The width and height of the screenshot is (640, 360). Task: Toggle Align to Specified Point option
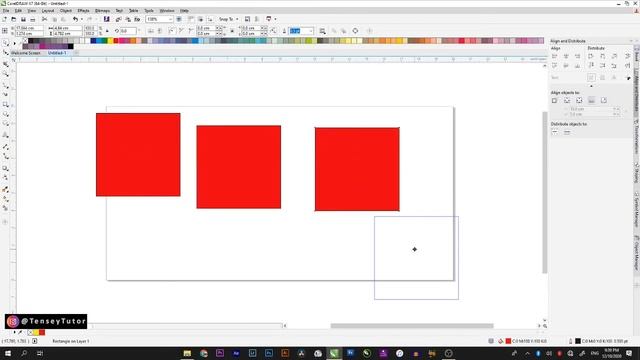click(x=604, y=100)
